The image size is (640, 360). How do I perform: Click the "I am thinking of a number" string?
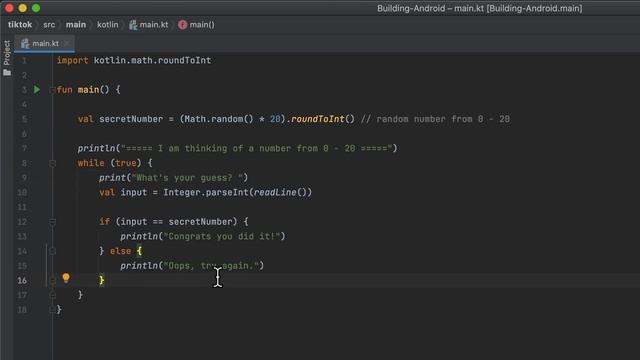coord(256,149)
